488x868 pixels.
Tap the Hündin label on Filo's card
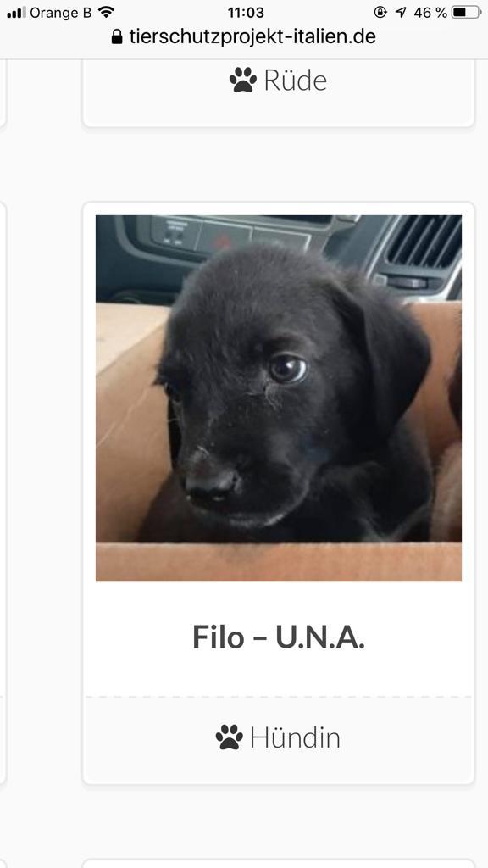(295, 737)
